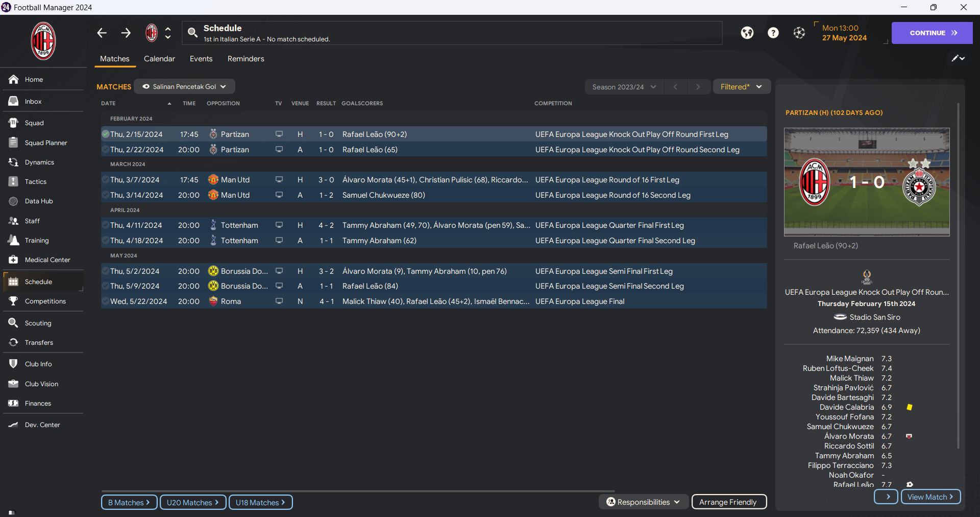Toggle selection check for Man Utd 3/7/2024 match
The image size is (980, 517).
[x=106, y=180]
